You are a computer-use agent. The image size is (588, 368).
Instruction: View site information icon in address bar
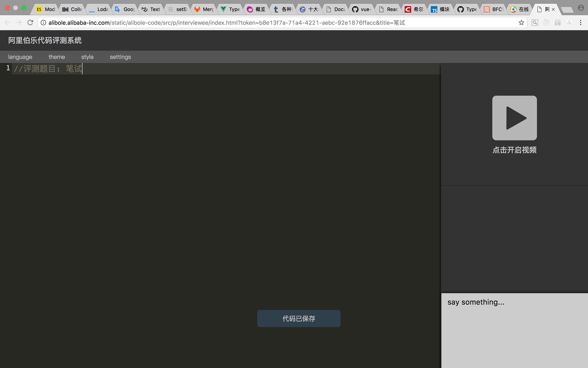[43, 23]
